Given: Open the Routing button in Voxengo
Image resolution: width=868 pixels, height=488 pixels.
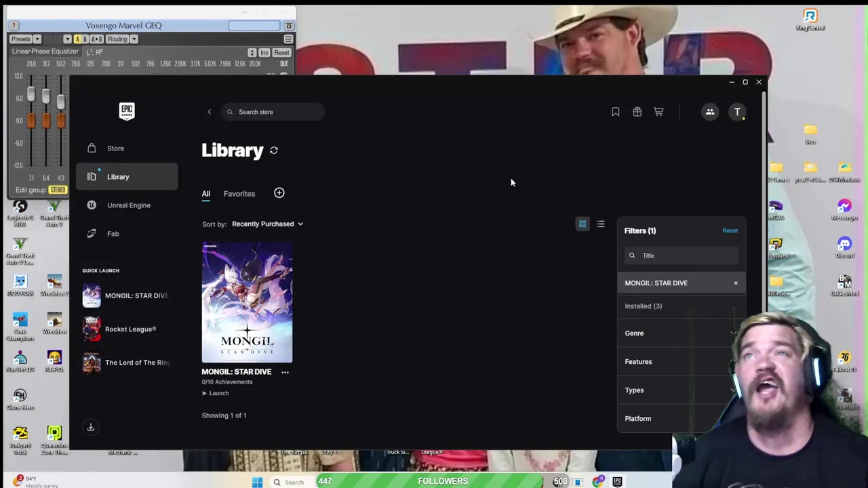Looking at the screenshot, I should tap(117, 39).
